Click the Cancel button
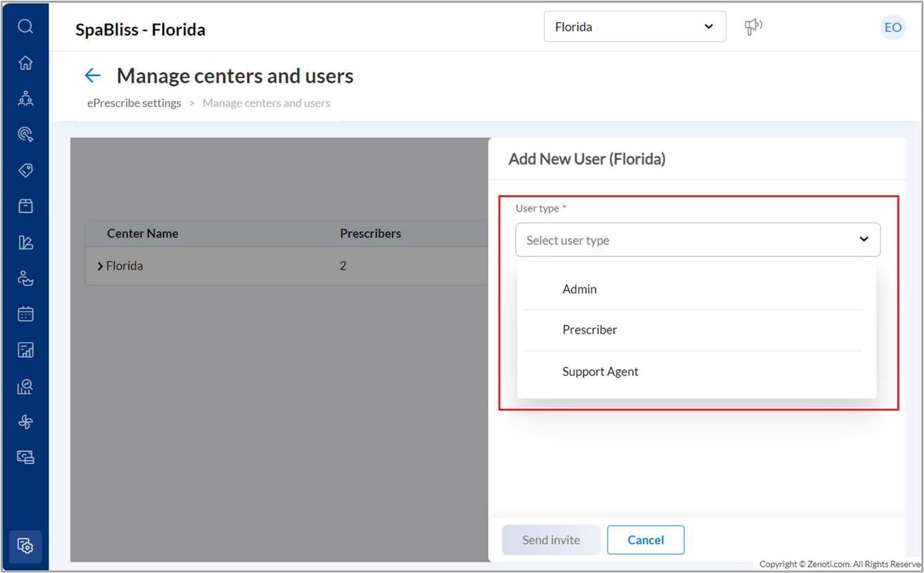 646,540
